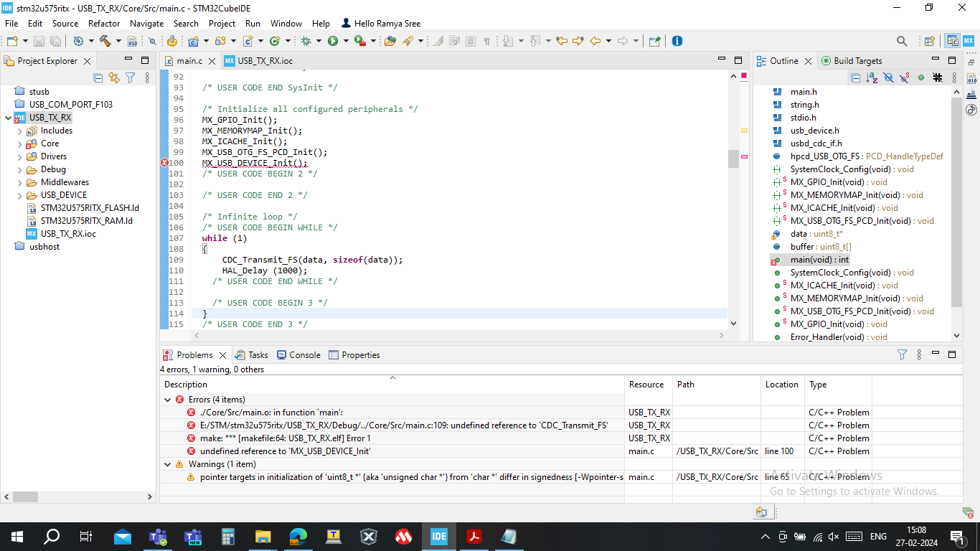Screen dimensions: 980x551
Task: Start debugging with the green bug icon
Action: 306,42
